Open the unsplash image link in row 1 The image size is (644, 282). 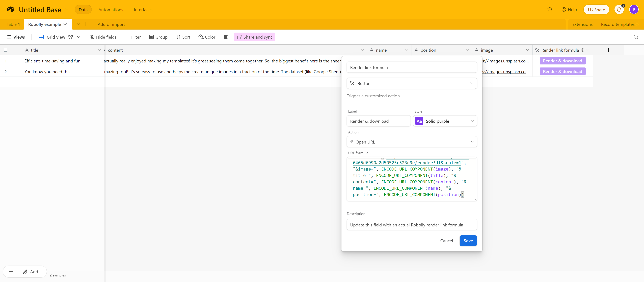pos(505,61)
